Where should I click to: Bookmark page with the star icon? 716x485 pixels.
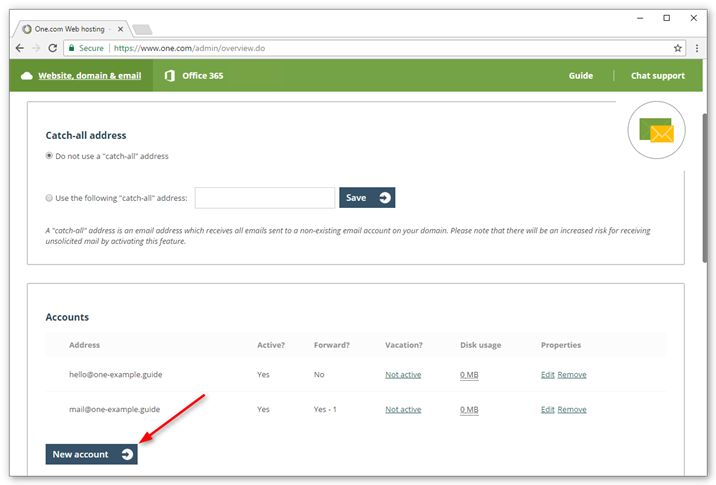coord(678,48)
